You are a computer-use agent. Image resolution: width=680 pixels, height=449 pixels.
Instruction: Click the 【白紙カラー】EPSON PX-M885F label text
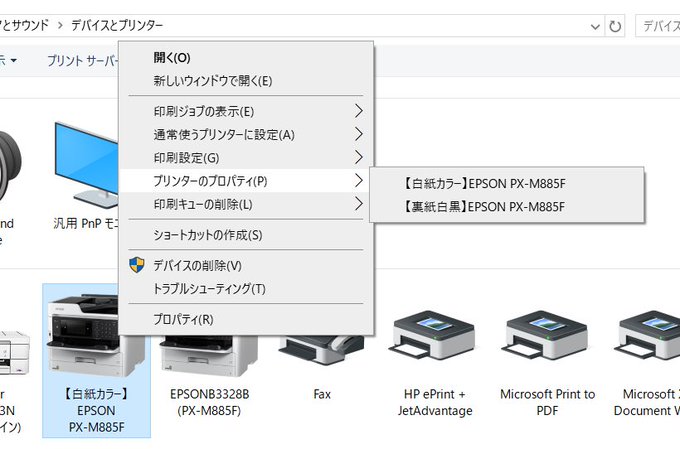click(96, 410)
